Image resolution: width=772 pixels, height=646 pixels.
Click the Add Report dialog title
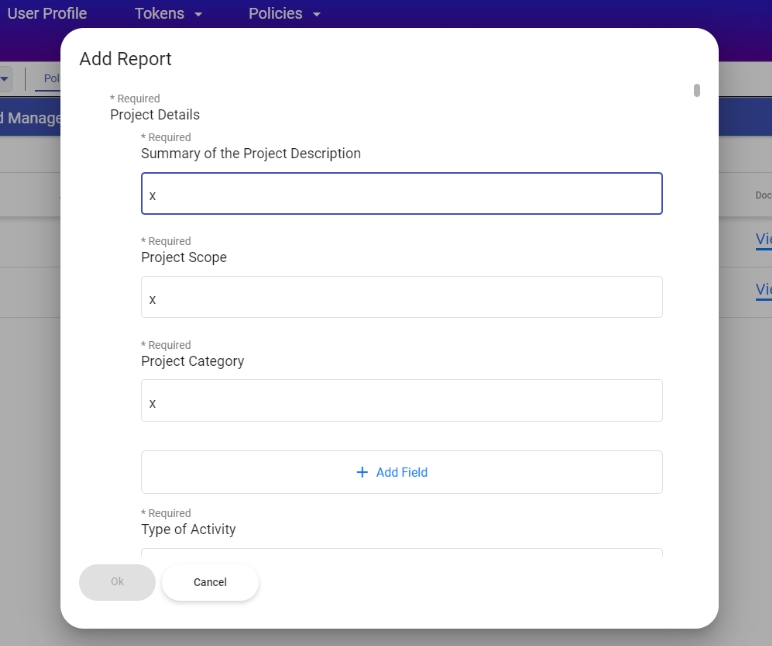coord(126,59)
